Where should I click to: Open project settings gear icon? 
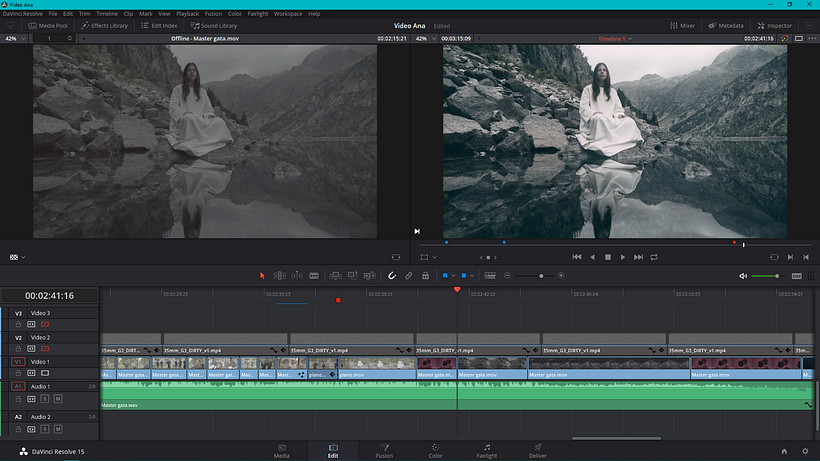click(805, 452)
